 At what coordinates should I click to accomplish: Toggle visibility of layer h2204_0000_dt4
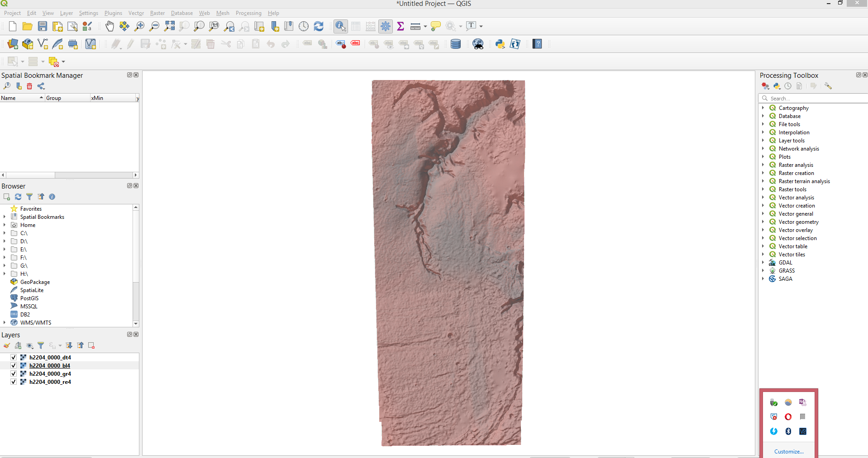pos(14,357)
